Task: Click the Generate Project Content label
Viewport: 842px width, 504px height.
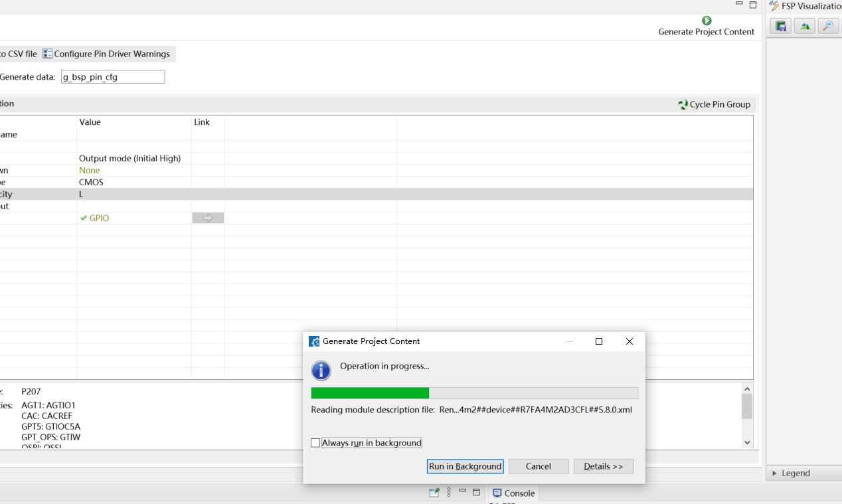Action: (707, 32)
